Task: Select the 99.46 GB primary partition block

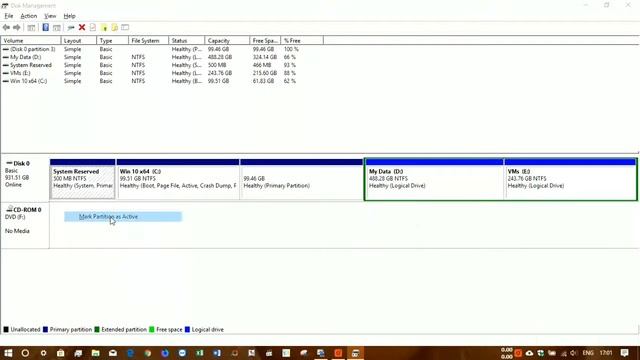Action: (301, 179)
